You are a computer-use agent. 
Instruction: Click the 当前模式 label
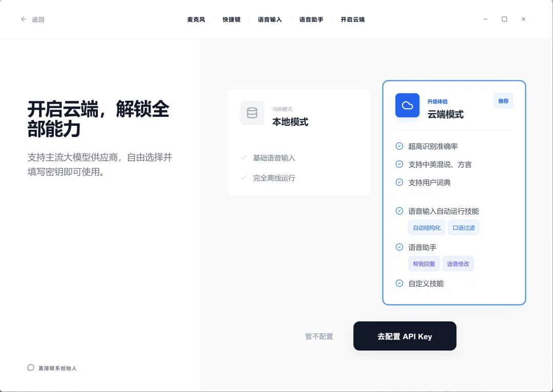pos(282,110)
